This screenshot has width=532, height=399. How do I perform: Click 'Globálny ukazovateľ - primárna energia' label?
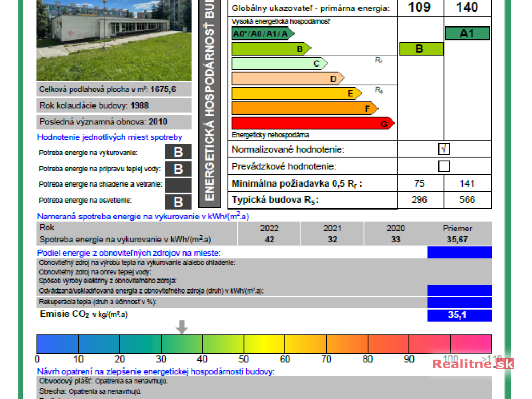(x=311, y=8)
